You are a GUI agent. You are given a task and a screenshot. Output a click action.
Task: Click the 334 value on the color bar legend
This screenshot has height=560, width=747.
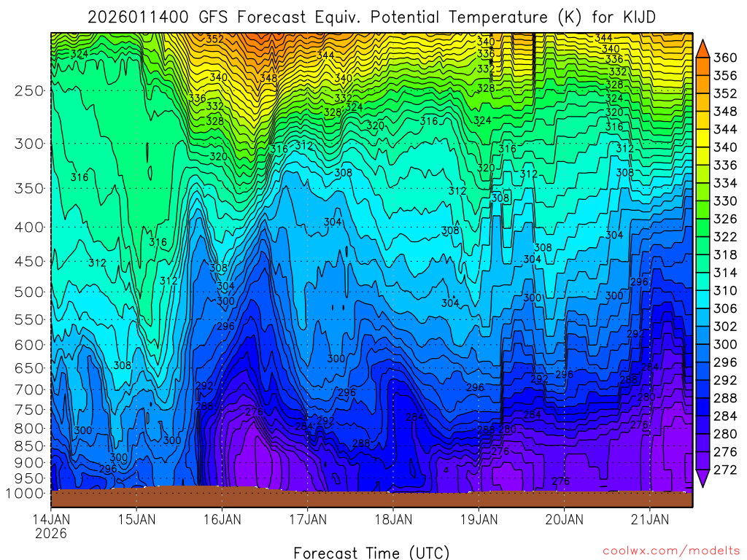(x=725, y=183)
